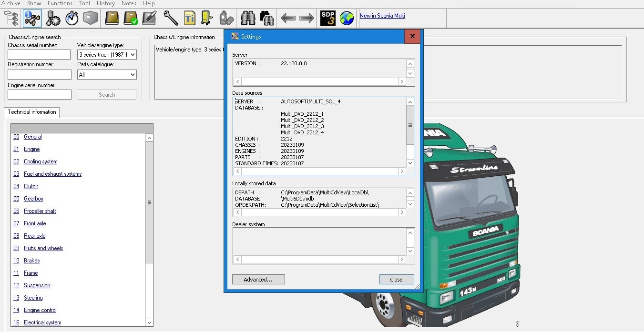Open the Show menu

click(34, 3)
